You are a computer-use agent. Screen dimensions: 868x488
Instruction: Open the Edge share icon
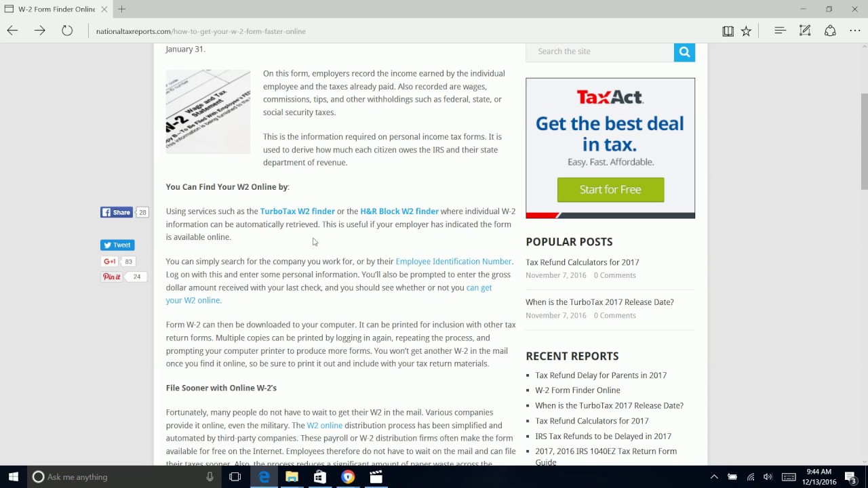[x=830, y=30]
